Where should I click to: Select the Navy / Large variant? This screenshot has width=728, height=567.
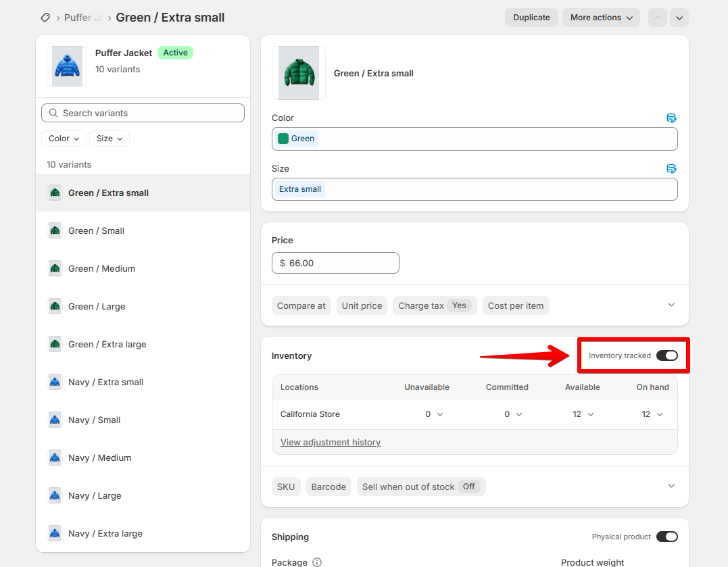click(x=143, y=495)
